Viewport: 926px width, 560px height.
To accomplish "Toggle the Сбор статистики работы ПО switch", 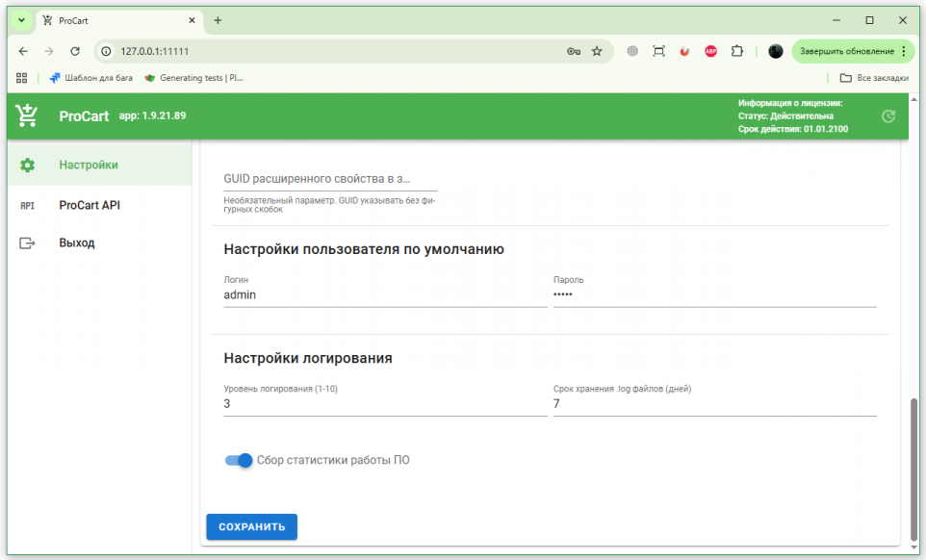I will pyautogui.click(x=239, y=460).
